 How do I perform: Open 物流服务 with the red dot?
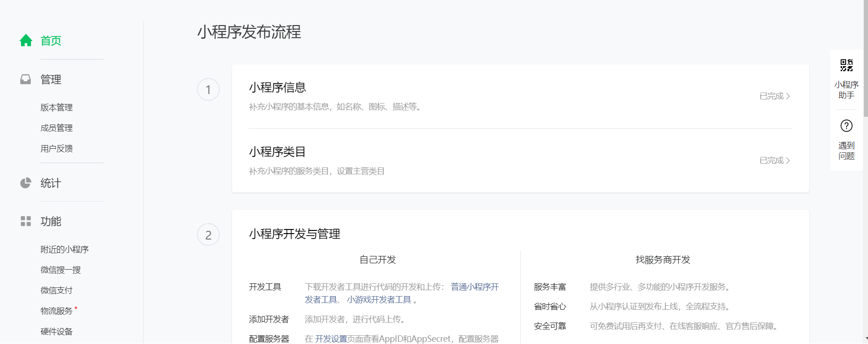[x=57, y=311]
